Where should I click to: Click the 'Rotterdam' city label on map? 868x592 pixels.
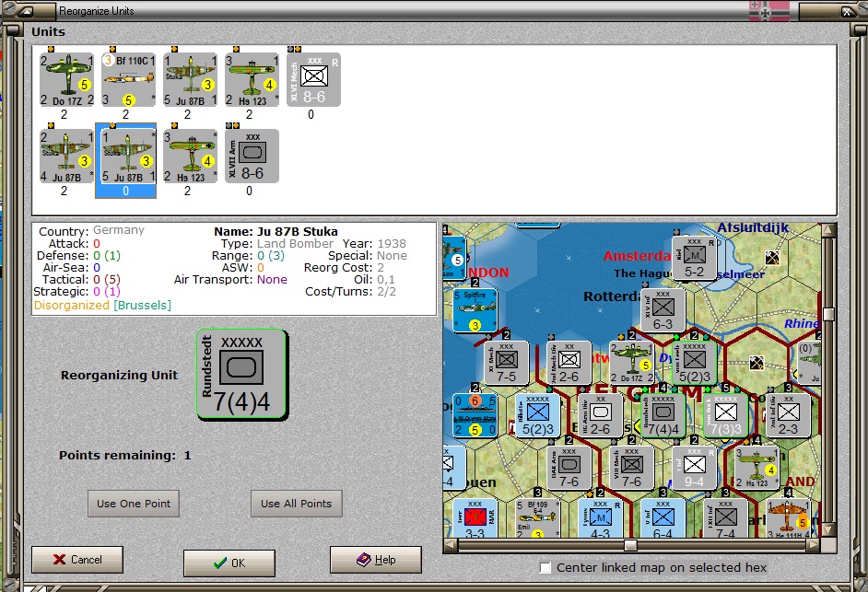point(613,296)
